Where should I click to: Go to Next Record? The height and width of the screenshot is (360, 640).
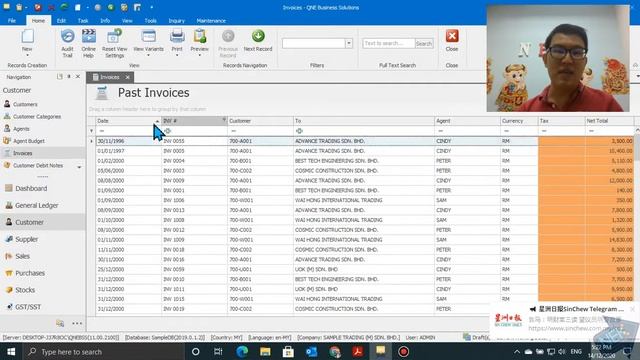click(258, 40)
